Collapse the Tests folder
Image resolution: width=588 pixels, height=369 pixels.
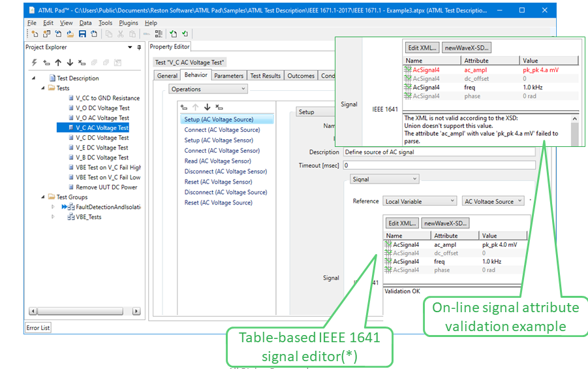[x=43, y=88]
